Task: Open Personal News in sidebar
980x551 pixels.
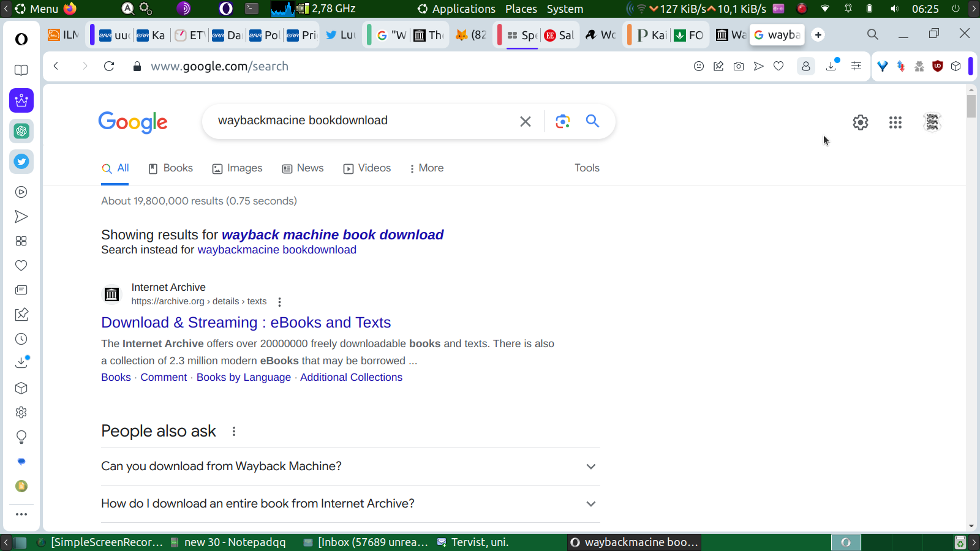Action: (x=21, y=290)
